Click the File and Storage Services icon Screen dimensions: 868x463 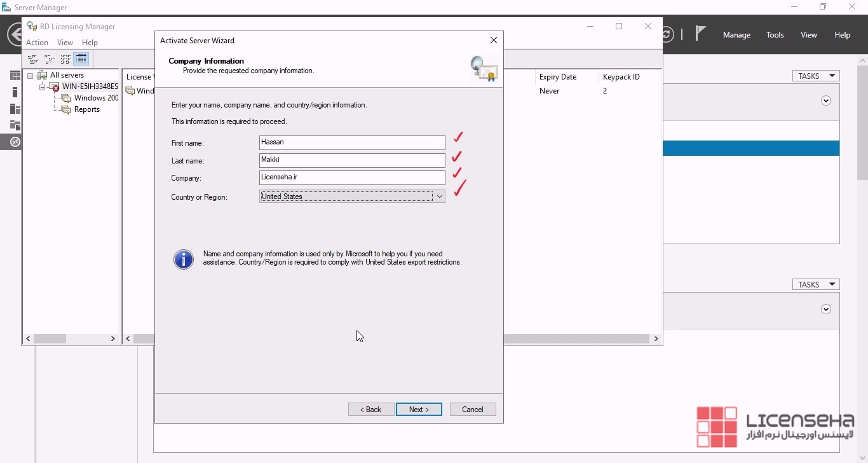click(15, 125)
